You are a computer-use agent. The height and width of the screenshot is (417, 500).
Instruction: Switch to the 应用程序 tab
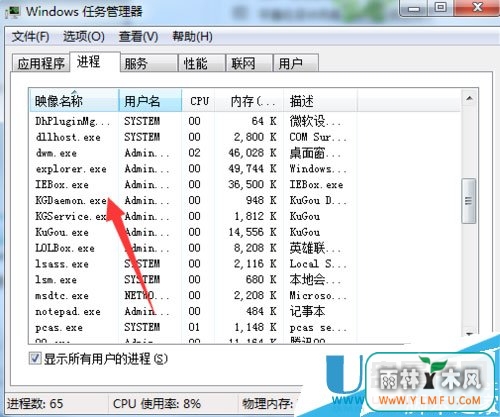pos(41,63)
